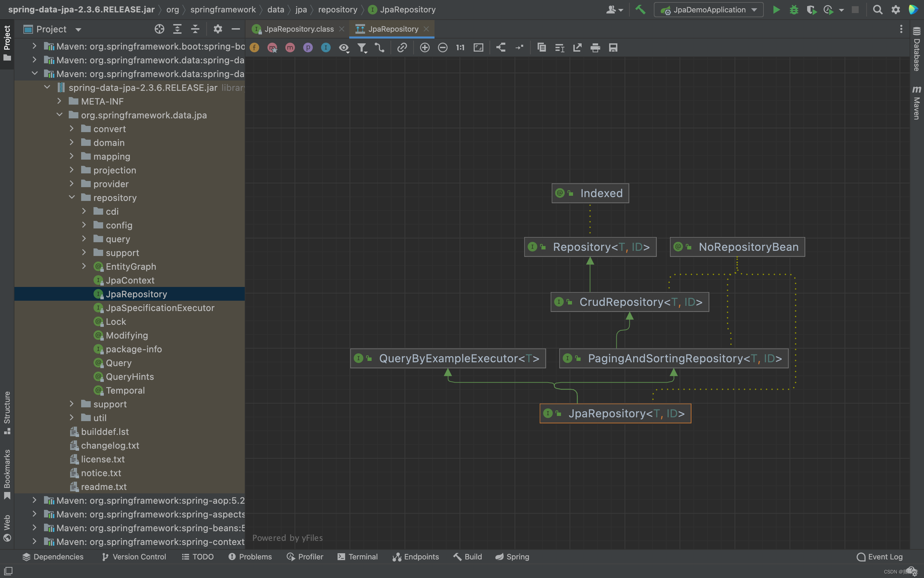This screenshot has height=578, width=924.
Task: Click the show dependencies link icon
Action: point(402,47)
